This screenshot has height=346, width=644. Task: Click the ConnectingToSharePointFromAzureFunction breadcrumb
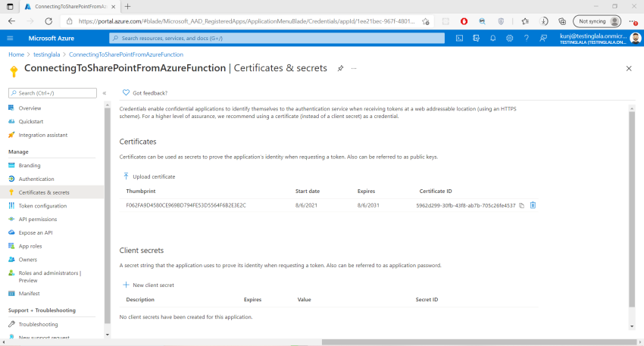pyautogui.click(x=126, y=55)
